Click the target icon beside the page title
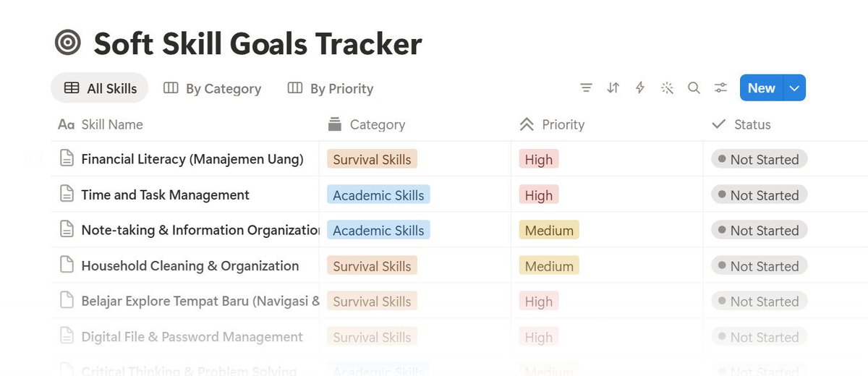 [x=68, y=43]
